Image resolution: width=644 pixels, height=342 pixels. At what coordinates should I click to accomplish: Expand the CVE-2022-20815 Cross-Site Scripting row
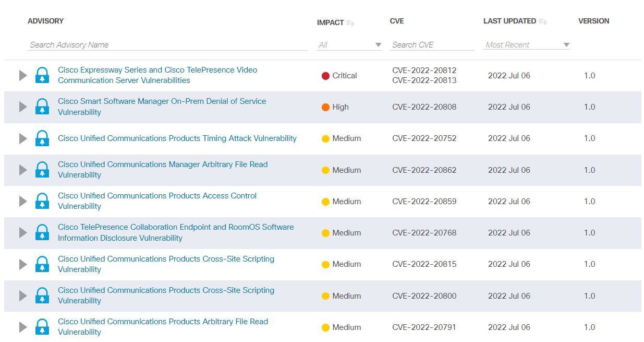tap(22, 264)
